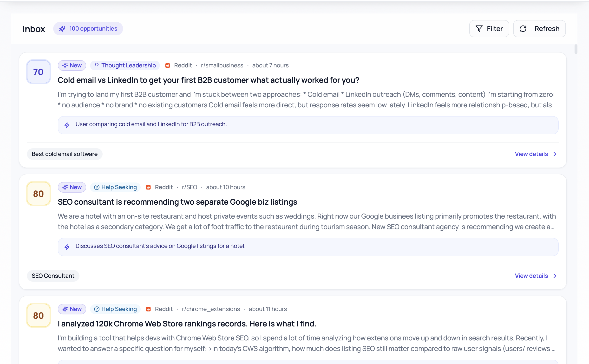Click the Refresh circular arrows icon
589x364 pixels.
click(x=523, y=29)
